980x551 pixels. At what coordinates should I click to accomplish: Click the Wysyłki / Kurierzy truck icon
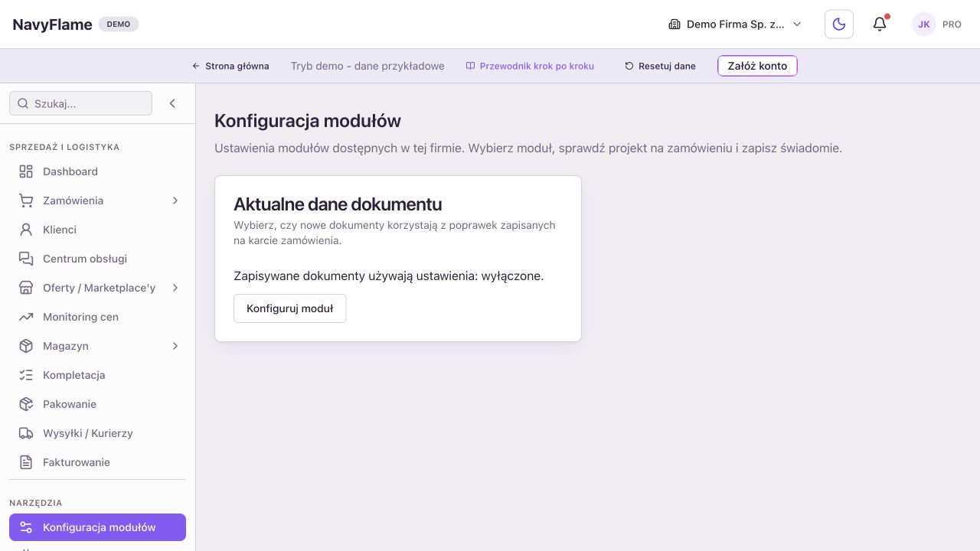click(x=26, y=433)
